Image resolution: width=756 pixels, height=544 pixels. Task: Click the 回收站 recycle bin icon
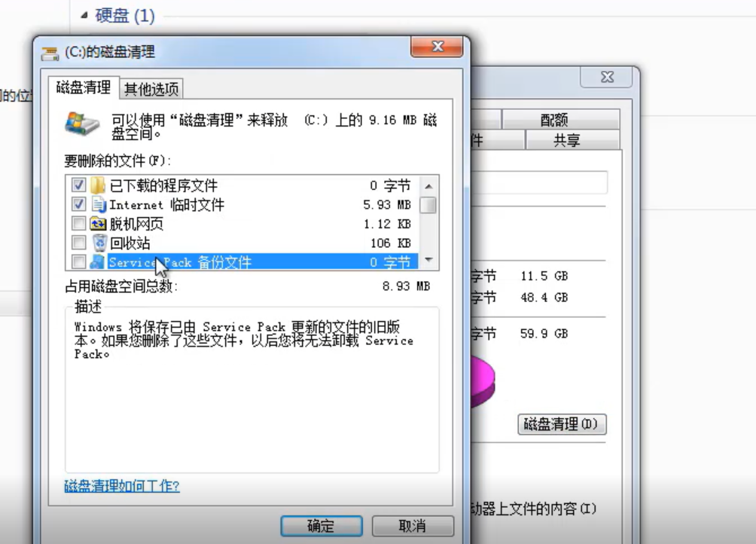[x=99, y=243]
